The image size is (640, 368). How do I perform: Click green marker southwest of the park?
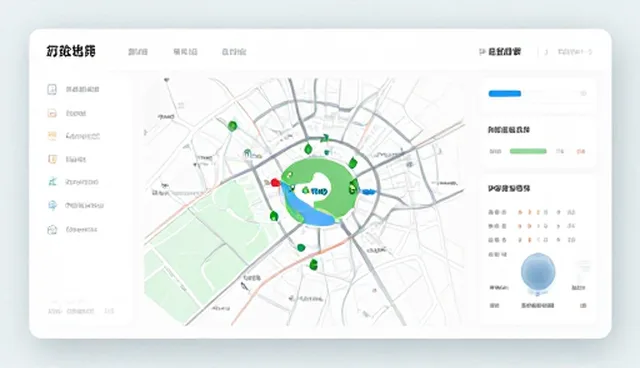coord(274,216)
